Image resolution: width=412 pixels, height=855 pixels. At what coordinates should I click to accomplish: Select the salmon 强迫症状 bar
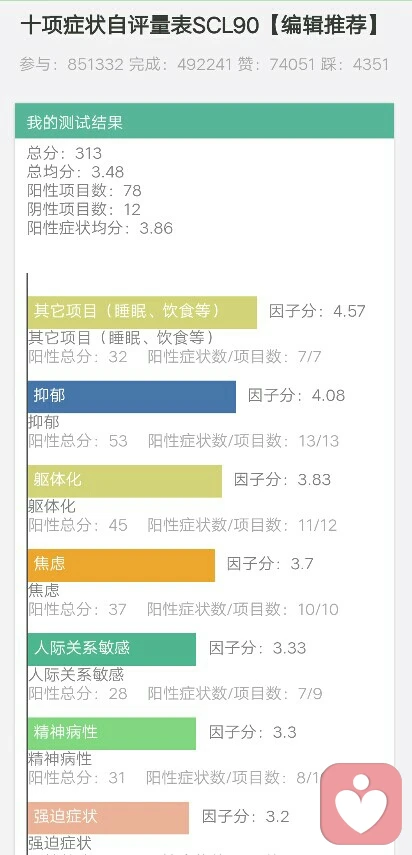click(108, 817)
